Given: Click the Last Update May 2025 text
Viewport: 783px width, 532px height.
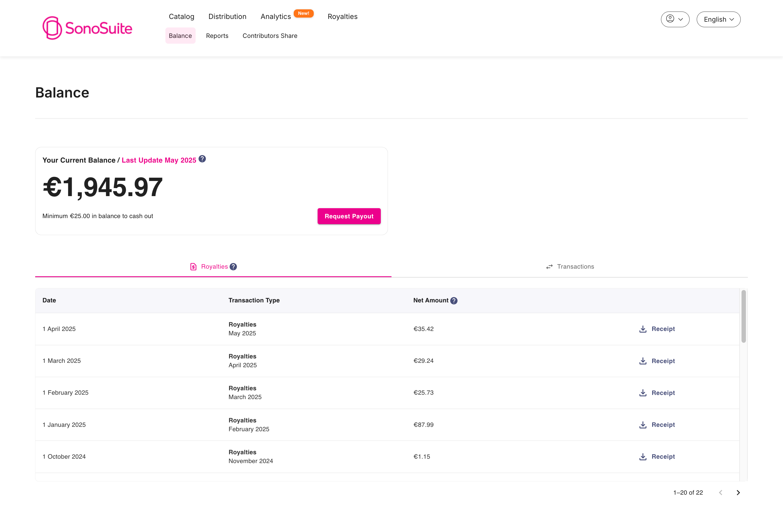Looking at the screenshot, I should (x=159, y=160).
